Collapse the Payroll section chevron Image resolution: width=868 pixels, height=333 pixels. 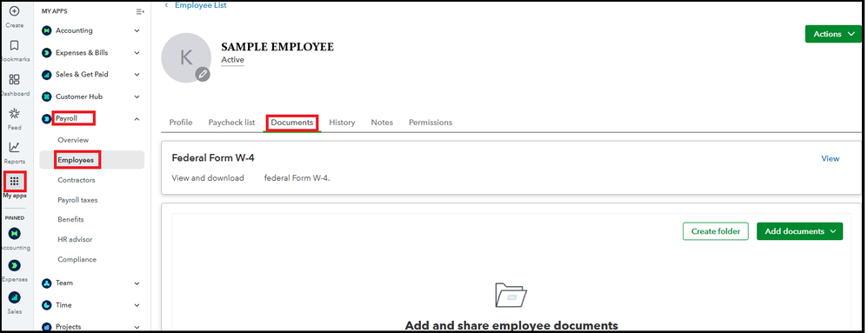point(137,118)
